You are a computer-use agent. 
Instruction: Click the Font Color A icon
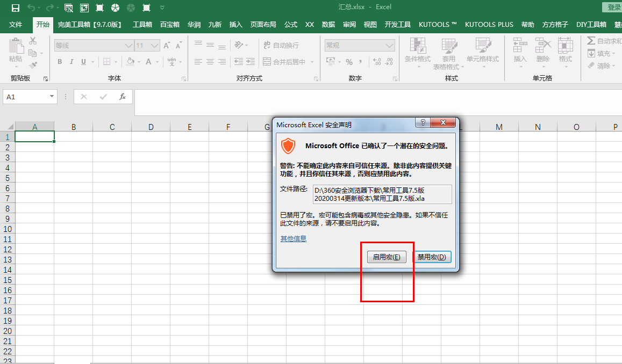tap(148, 61)
